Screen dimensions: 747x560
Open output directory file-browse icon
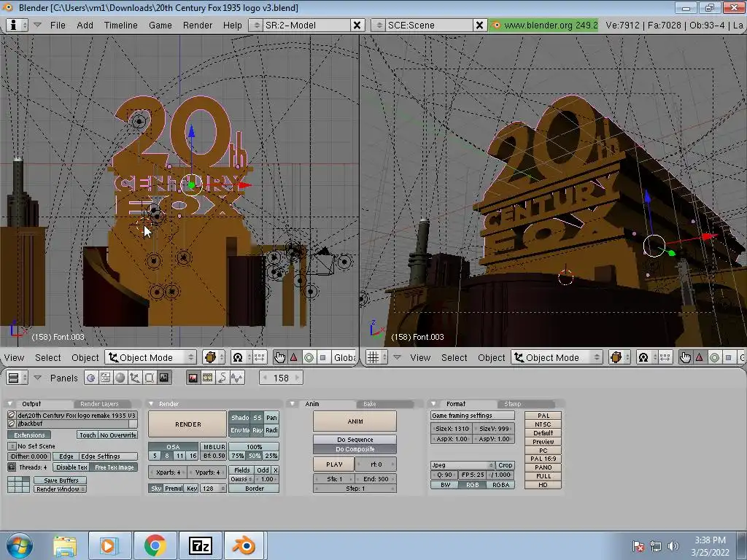point(12,415)
